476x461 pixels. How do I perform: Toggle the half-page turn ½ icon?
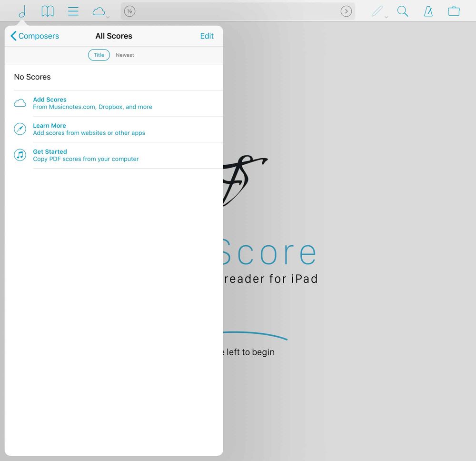(x=129, y=11)
